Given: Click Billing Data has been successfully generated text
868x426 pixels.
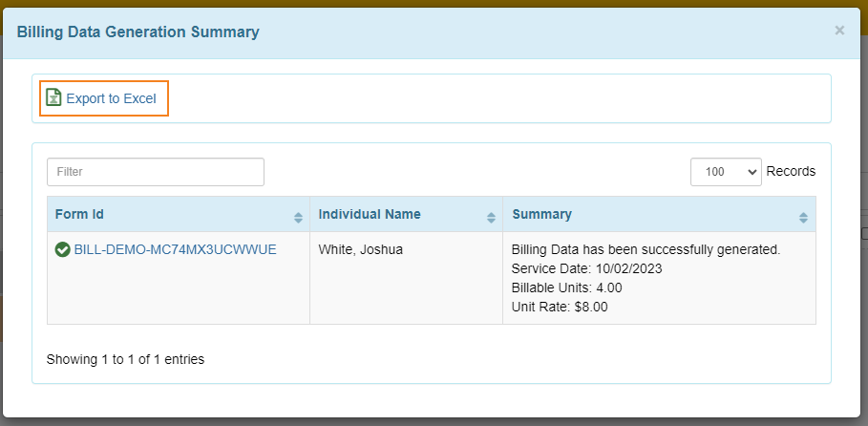Looking at the screenshot, I should [x=646, y=250].
